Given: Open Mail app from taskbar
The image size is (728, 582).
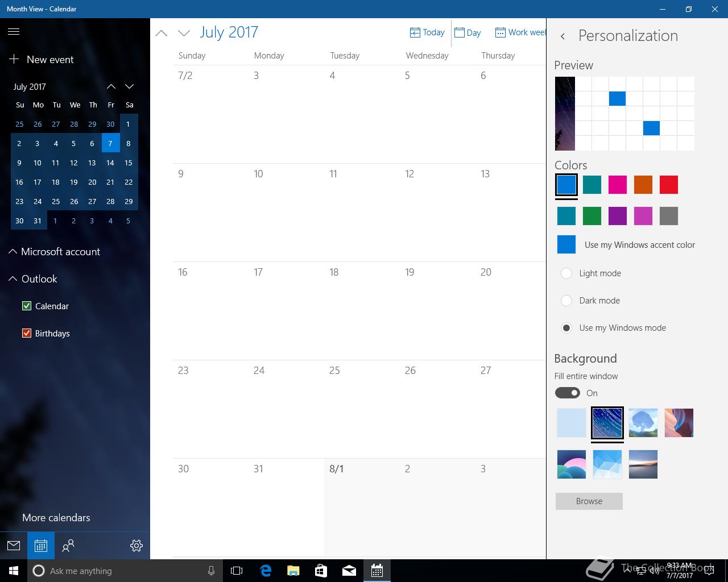Looking at the screenshot, I should [x=349, y=571].
